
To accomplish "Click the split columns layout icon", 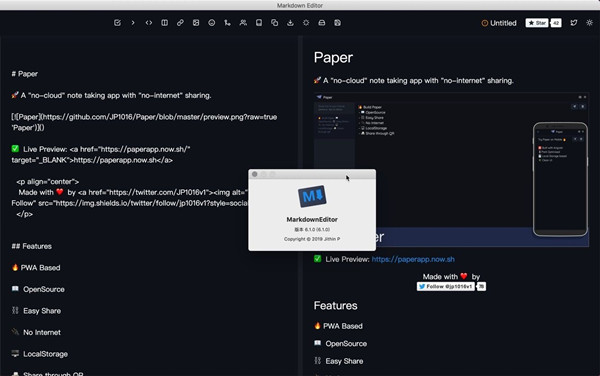I will point(165,23).
